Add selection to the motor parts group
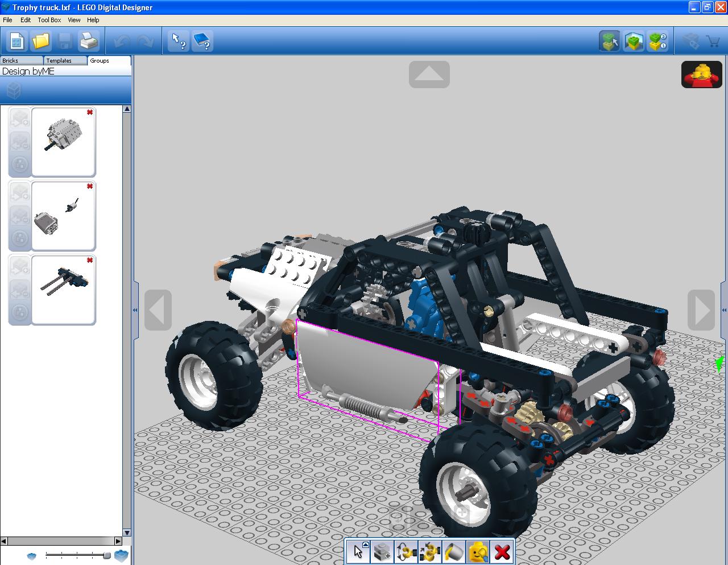 tap(20, 193)
